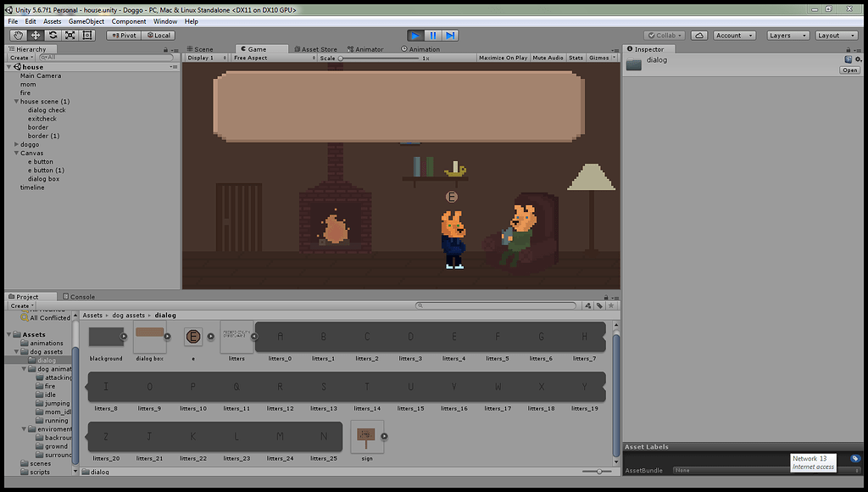Select the Scale tool
Image resolution: width=868 pixels, height=492 pixels.
point(70,35)
